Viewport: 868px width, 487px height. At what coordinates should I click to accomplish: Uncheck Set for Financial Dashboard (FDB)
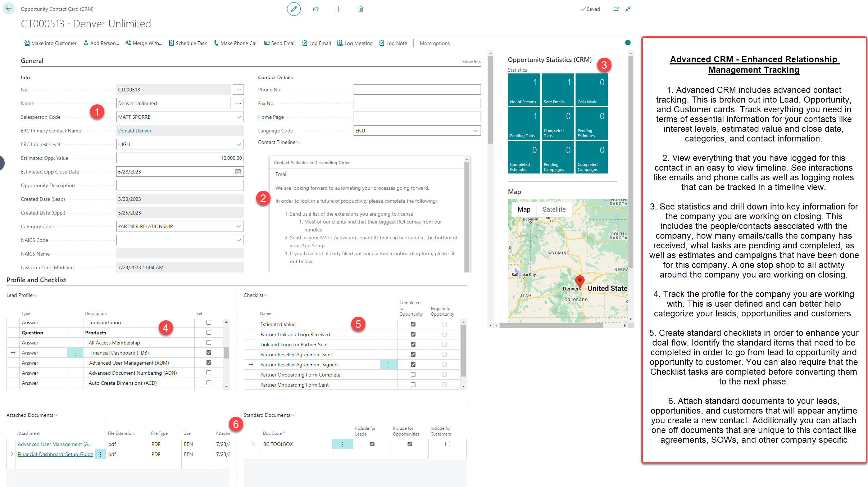[x=209, y=353]
